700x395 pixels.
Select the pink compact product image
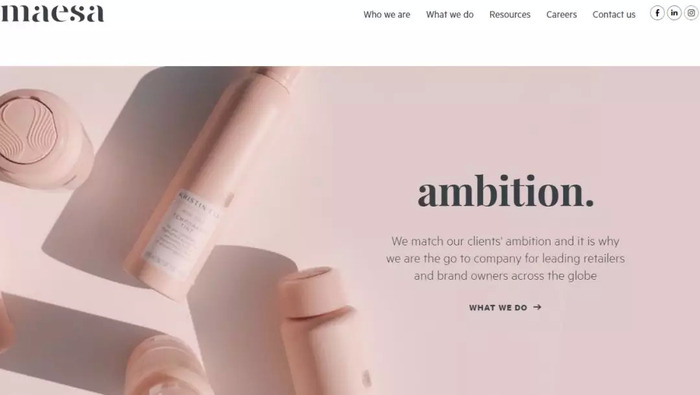(x=42, y=138)
